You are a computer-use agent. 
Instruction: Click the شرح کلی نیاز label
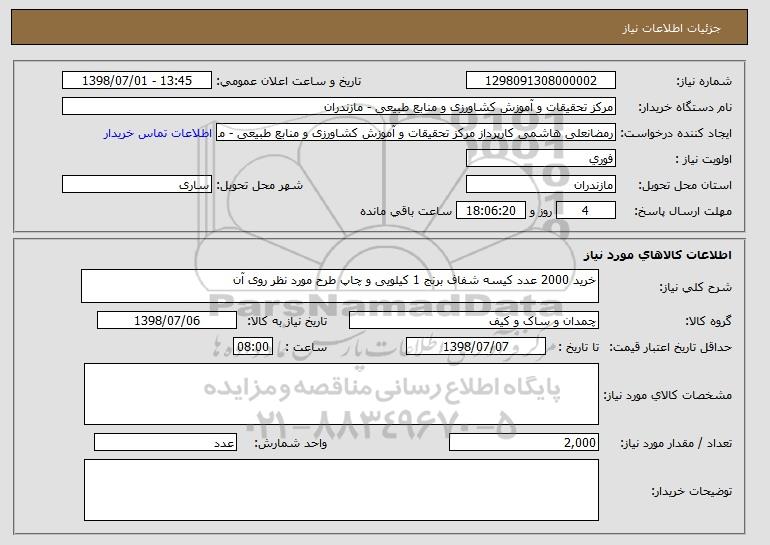[695, 287]
